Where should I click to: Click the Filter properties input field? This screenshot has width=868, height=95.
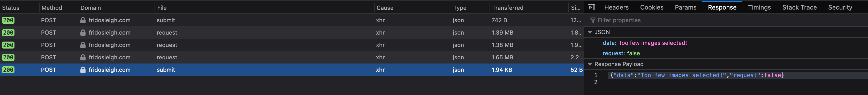point(728,20)
